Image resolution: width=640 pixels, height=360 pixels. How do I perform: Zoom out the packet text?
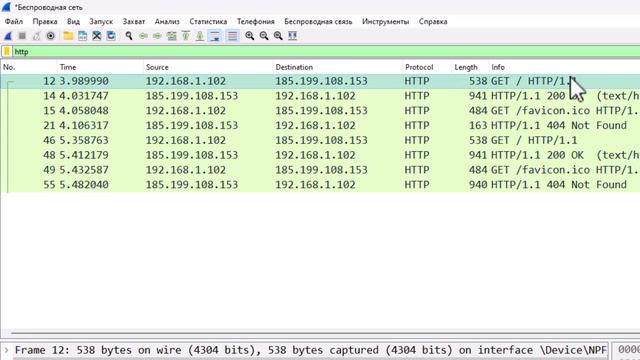[264, 36]
